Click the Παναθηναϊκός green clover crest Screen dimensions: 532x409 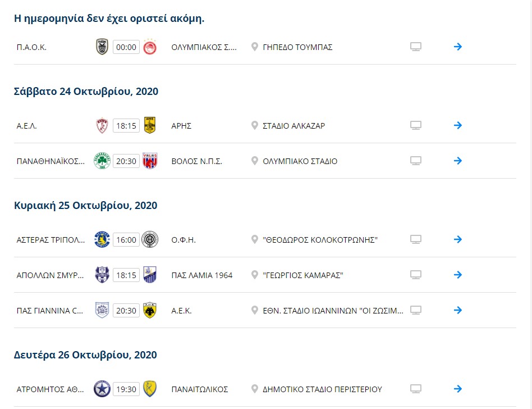[102, 161]
